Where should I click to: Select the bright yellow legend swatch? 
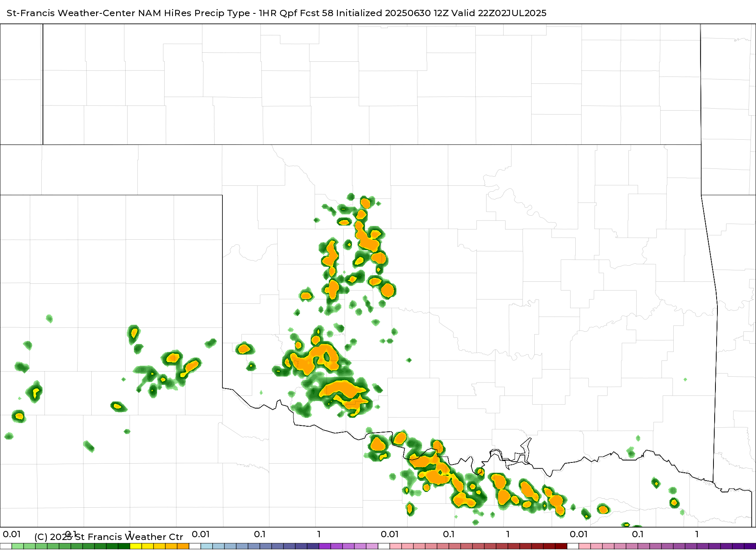tap(136, 546)
